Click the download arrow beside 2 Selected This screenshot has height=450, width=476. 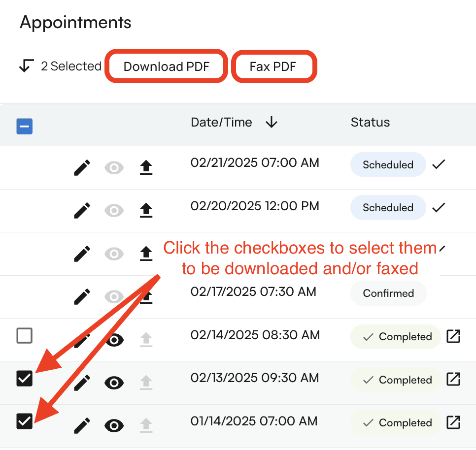point(26,65)
